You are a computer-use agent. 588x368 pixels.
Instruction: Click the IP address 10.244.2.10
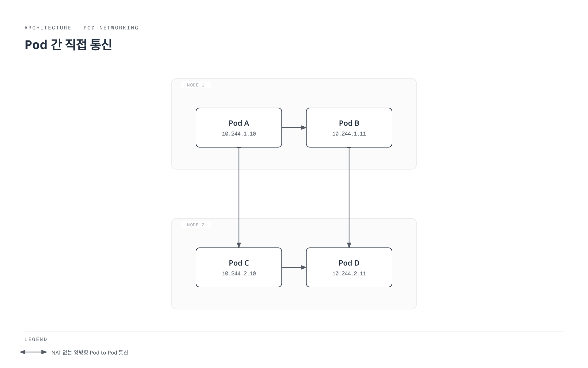tap(239, 274)
